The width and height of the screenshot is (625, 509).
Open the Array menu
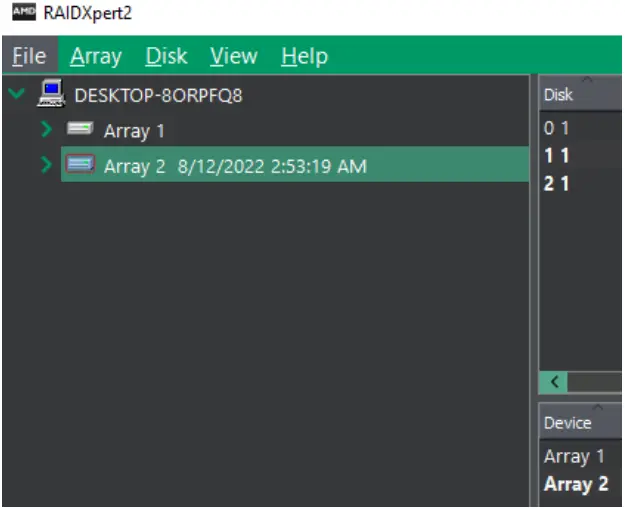point(96,55)
